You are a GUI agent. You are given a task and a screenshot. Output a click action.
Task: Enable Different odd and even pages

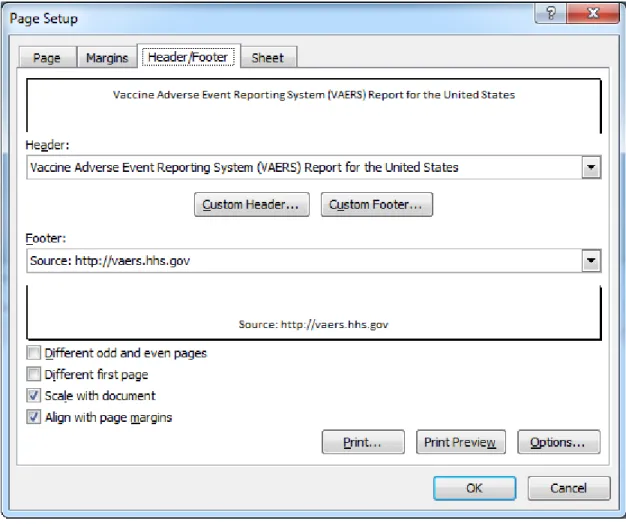tap(34, 353)
